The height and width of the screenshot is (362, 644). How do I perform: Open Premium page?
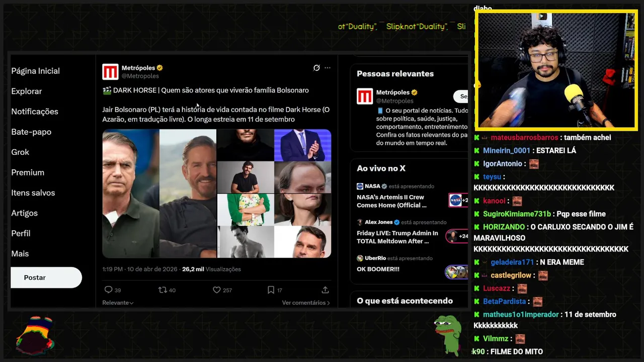coord(28,172)
